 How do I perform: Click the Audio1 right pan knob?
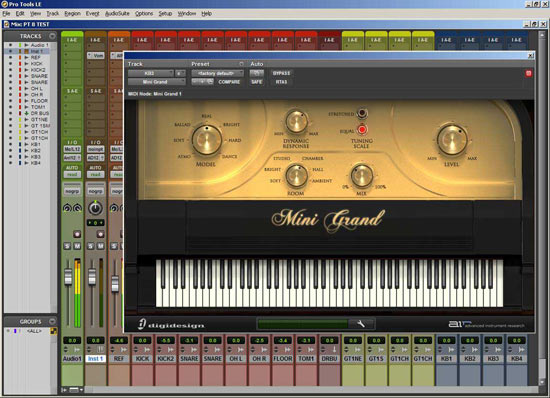[x=78, y=208]
